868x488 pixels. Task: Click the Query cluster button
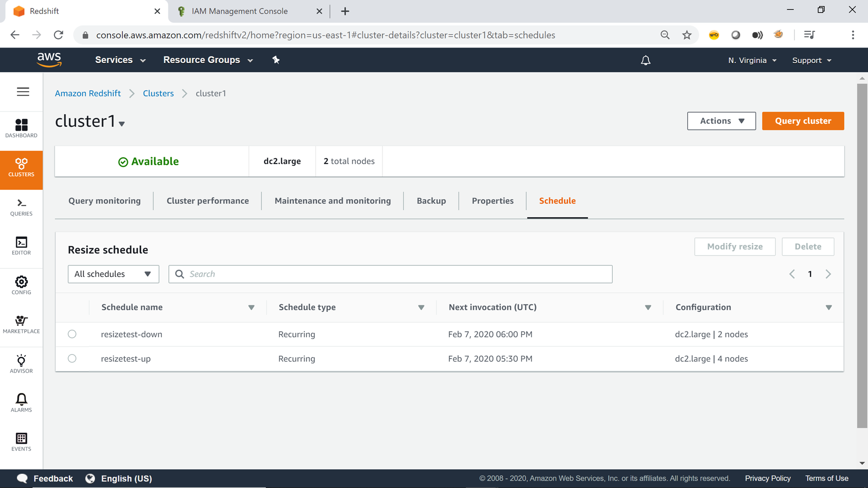click(802, 121)
